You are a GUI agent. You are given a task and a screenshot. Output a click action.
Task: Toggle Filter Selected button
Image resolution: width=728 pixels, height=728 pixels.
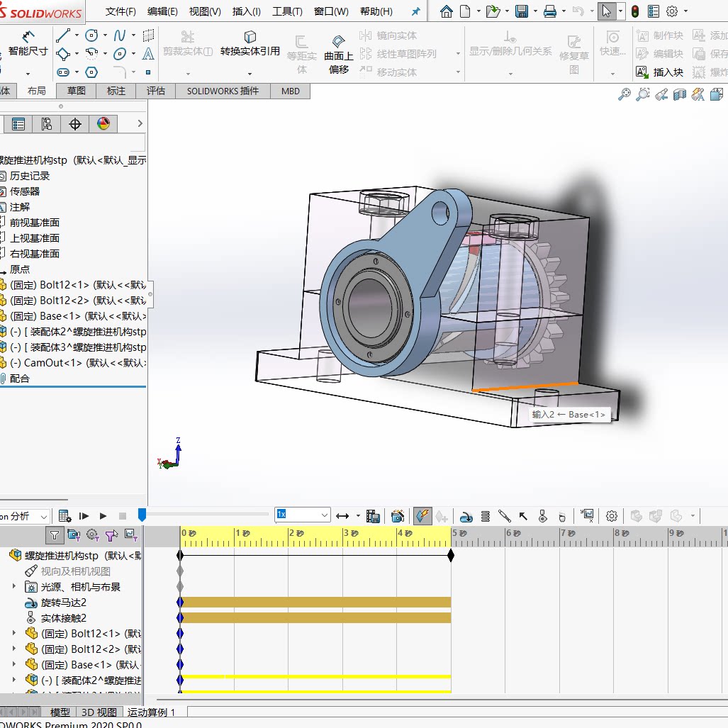pos(111,535)
